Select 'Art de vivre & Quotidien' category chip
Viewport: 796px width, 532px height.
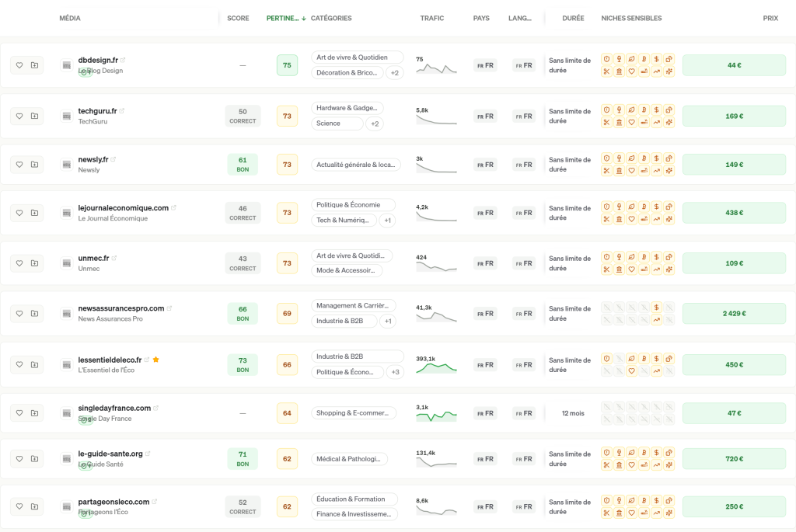(358, 57)
